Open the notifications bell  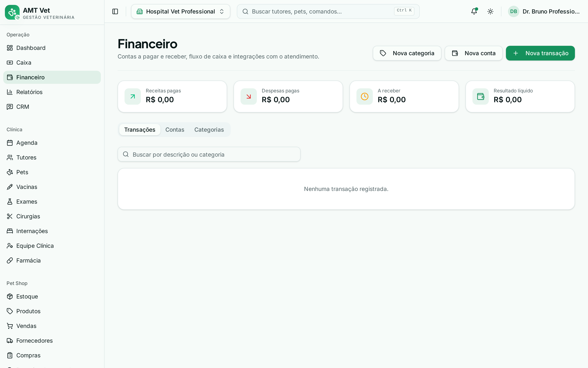474,11
